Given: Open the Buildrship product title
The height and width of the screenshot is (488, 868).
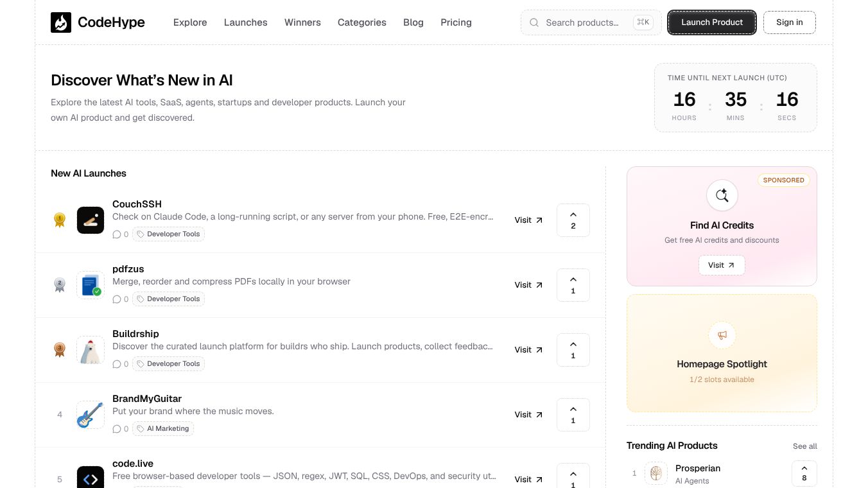Looking at the screenshot, I should (135, 334).
